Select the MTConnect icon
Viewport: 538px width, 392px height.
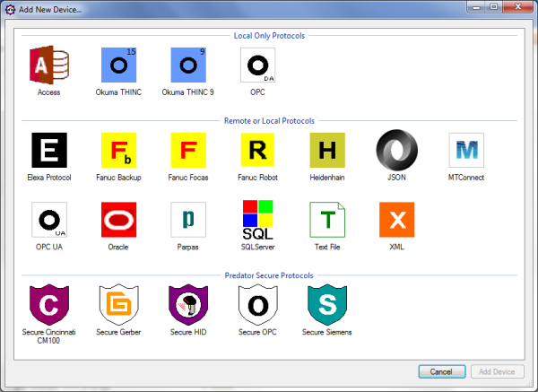tap(466, 150)
